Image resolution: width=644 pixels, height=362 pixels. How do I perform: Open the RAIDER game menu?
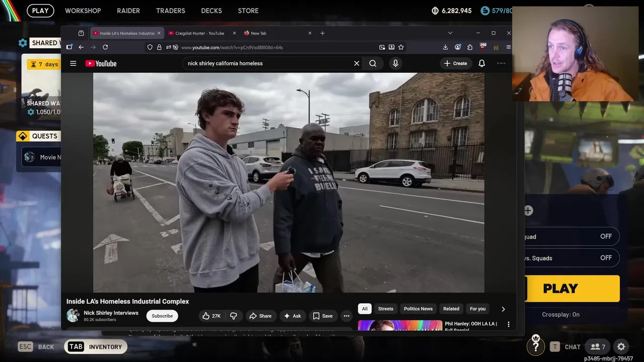129,11
